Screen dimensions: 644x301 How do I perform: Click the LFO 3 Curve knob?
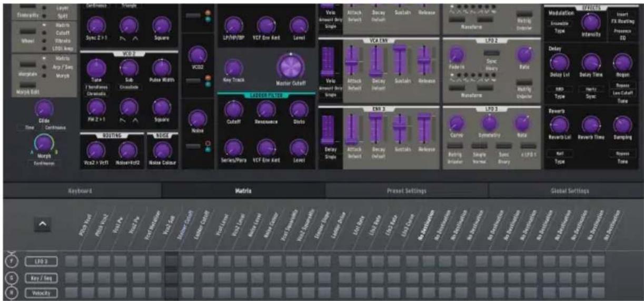pyautogui.click(x=456, y=123)
